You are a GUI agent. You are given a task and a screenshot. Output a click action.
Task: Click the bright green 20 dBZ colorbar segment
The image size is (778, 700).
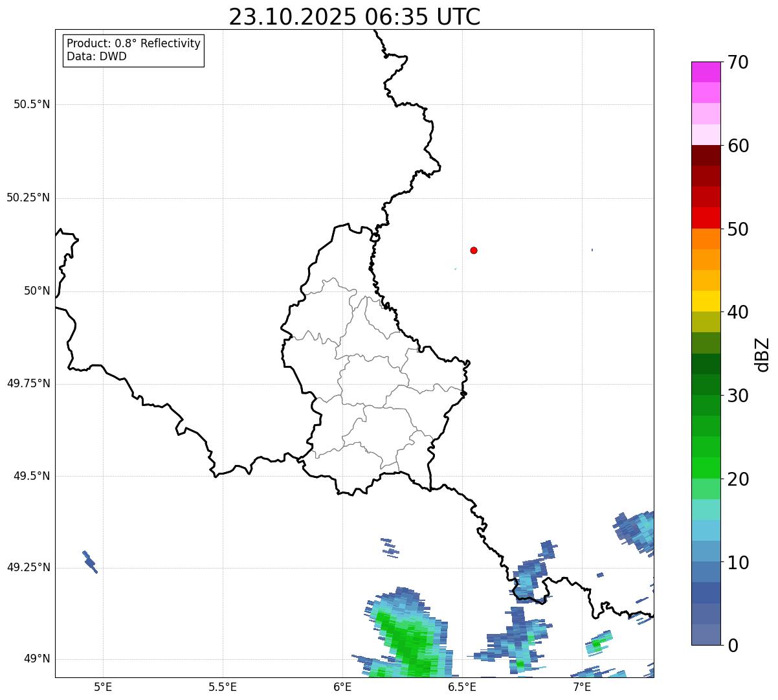pyautogui.click(x=706, y=468)
